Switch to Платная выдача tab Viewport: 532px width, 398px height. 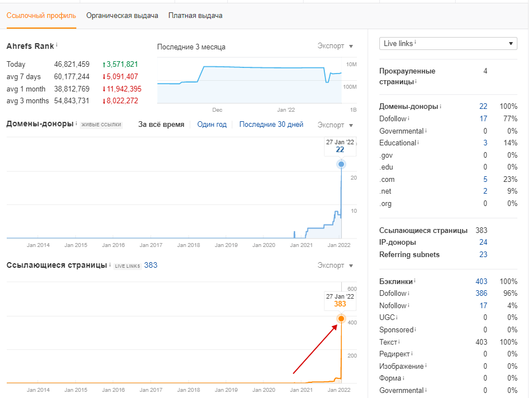[x=195, y=16]
